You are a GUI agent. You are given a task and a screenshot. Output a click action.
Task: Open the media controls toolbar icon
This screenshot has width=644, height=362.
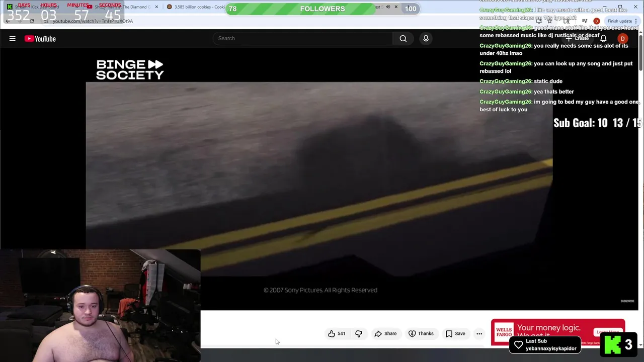pyautogui.click(x=585, y=21)
